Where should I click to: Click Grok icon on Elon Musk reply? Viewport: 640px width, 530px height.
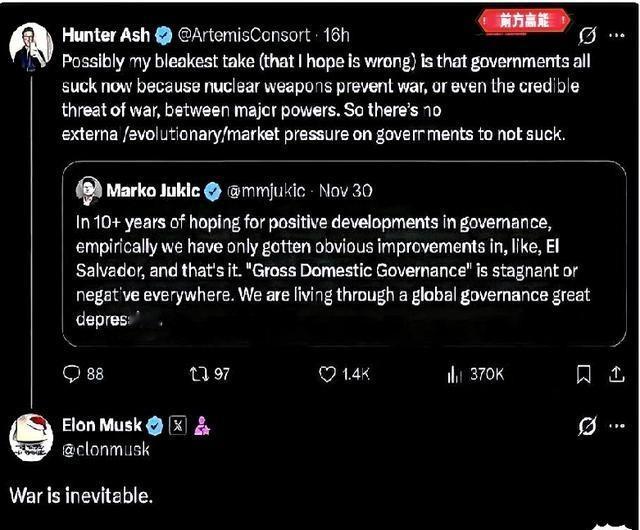pyautogui.click(x=587, y=427)
